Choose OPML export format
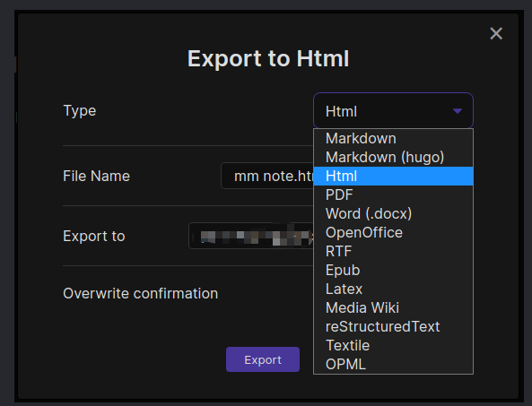Image resolution: width=532 pixels, height=406 pixels. (393, 364)
